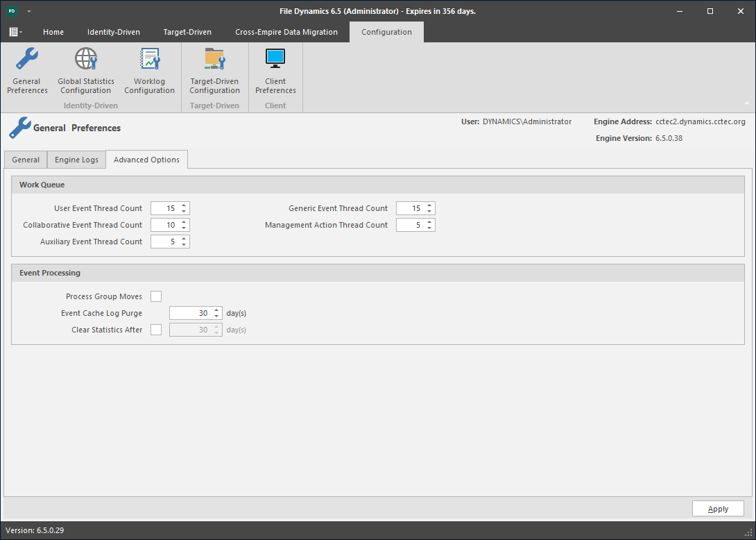Click the Apply button
Viewport: 756px width, 540px height.
pyautogui.click(x=718, y=509)
